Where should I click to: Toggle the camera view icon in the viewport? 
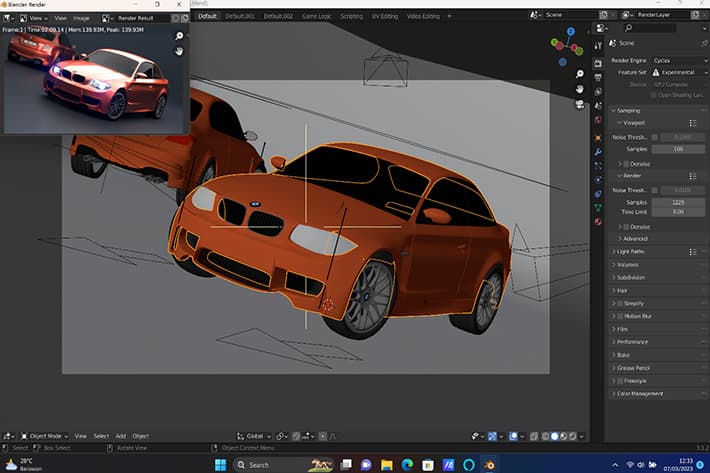click(580, 105)
